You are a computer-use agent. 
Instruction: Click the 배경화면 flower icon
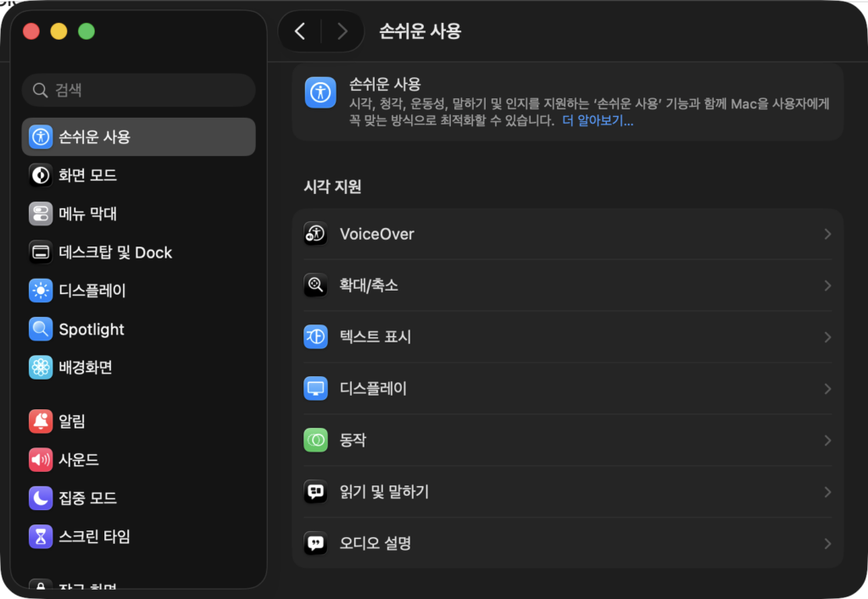(x=41, y=367)
